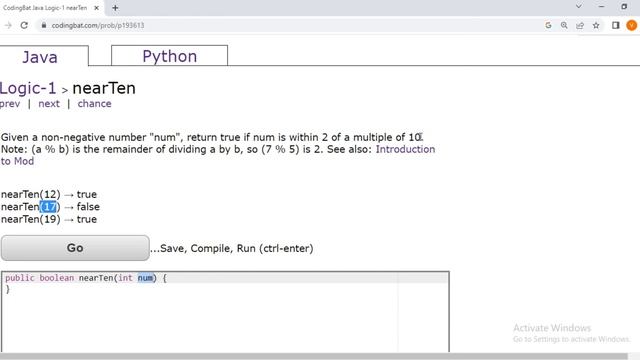Open the zoom magnifier icon
Viewport: 640px width, 360px height.
564,25
